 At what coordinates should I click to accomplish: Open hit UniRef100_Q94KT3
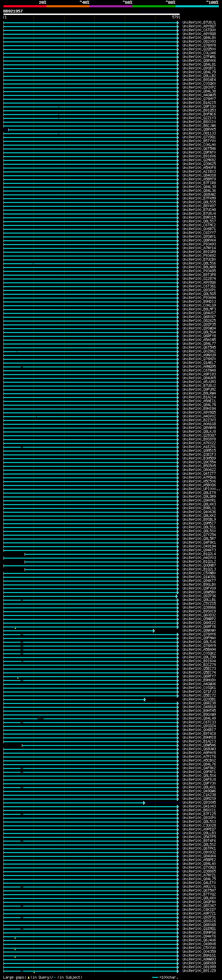coord(199,550)
